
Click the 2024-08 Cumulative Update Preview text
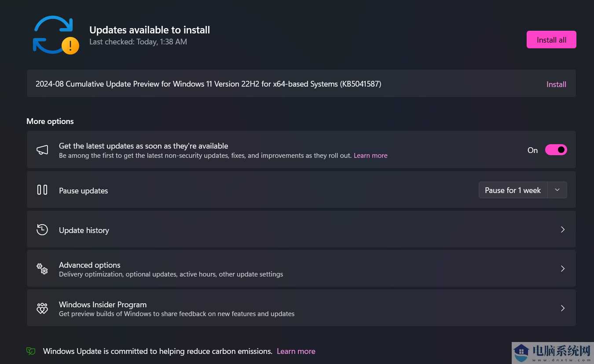[x=209, y=84]
